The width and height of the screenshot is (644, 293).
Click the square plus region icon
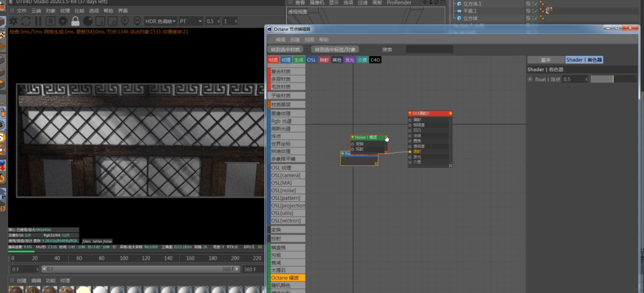coord(100,21)
